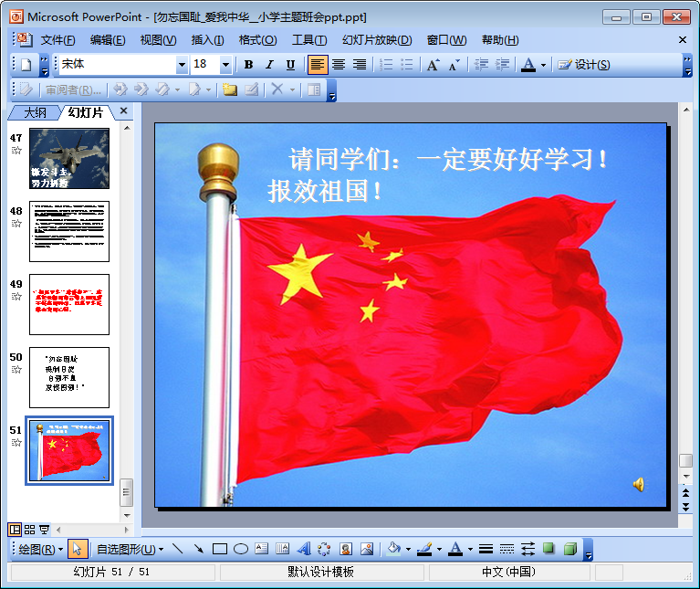Increase the font size
The image size is (700, 589).
[433, 65]
